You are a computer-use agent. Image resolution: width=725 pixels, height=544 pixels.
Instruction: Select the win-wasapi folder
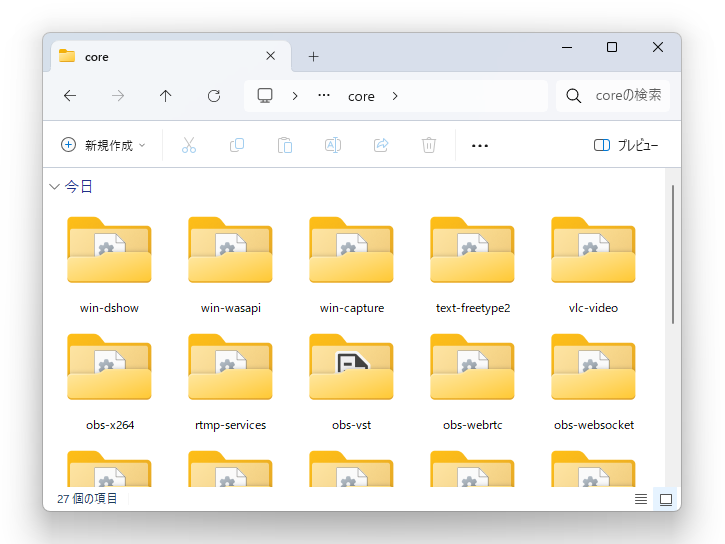[x=230, y=265]
